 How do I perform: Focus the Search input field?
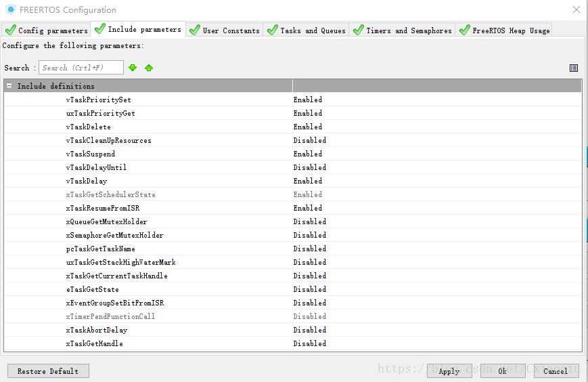81,68
